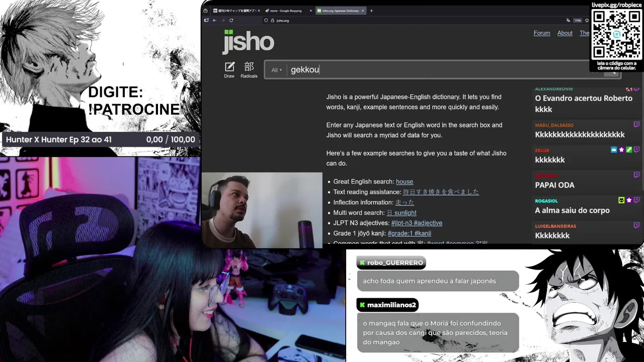Click the '日 sunlight' example link

[401, 213]
